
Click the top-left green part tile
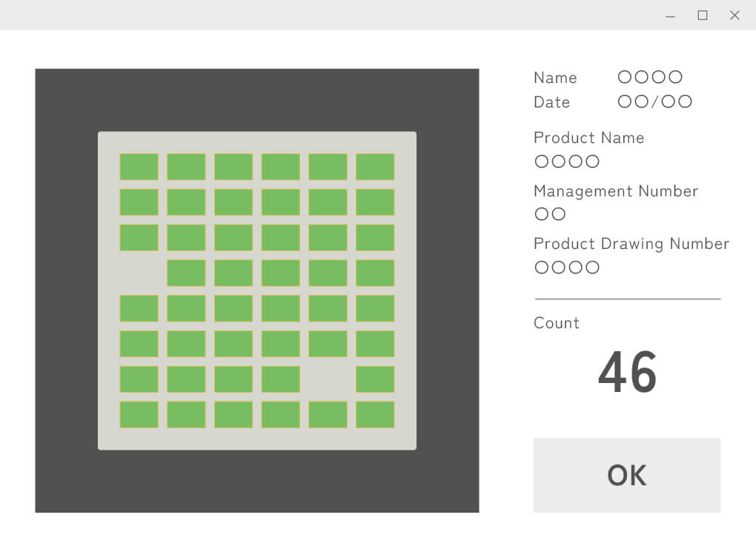(x=138, y=167)
